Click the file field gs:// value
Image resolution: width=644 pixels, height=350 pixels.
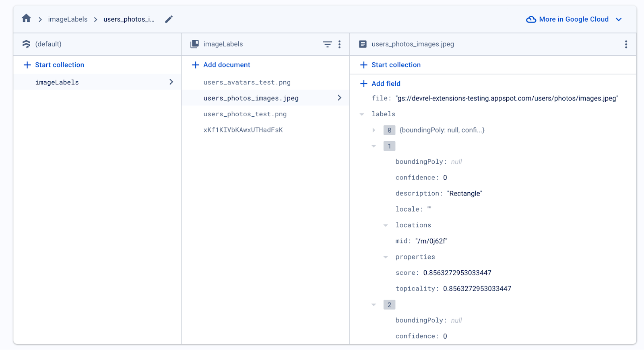[x=507, y=98]
